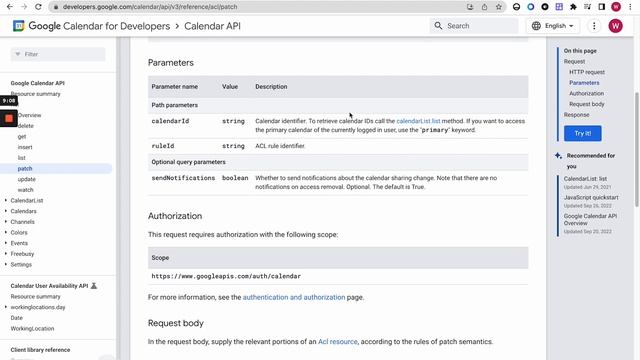This screenshot has height=360, width=640.
Task: Click the lock icon in address bar
Action: tap(56, 7)
